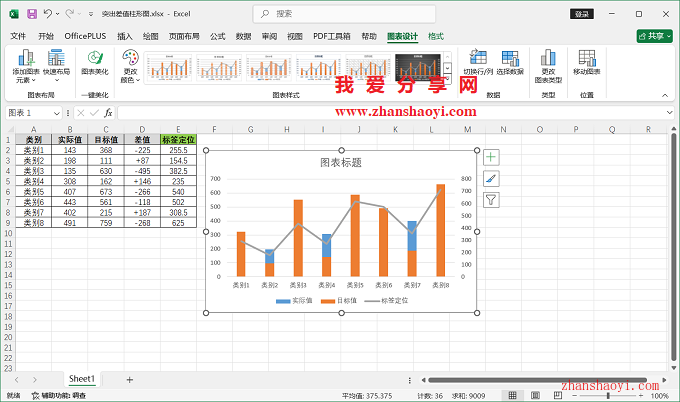This screenshot has height=402, width=680.
Task: Select the second chart style thumbnail
Action: click(x=219, y=67)
